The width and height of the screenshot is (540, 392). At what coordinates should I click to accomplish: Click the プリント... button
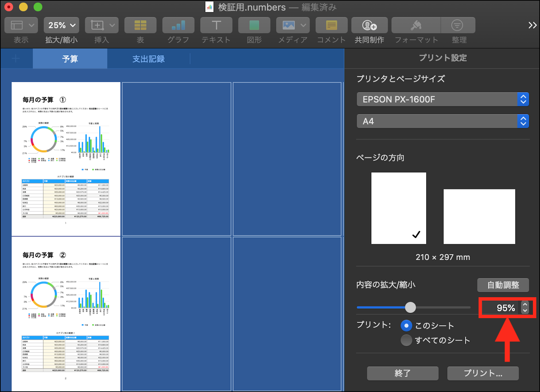point(483,373)
